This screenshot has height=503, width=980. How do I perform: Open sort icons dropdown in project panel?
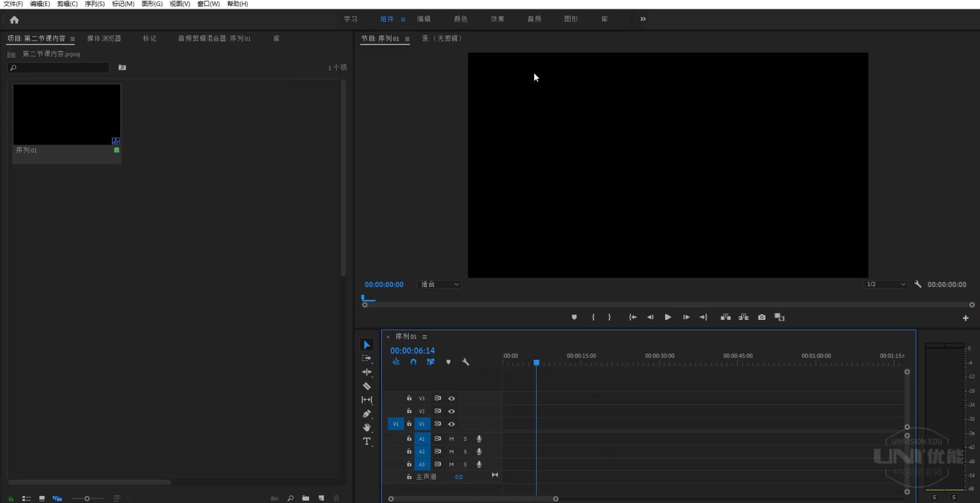pos(121,498)
